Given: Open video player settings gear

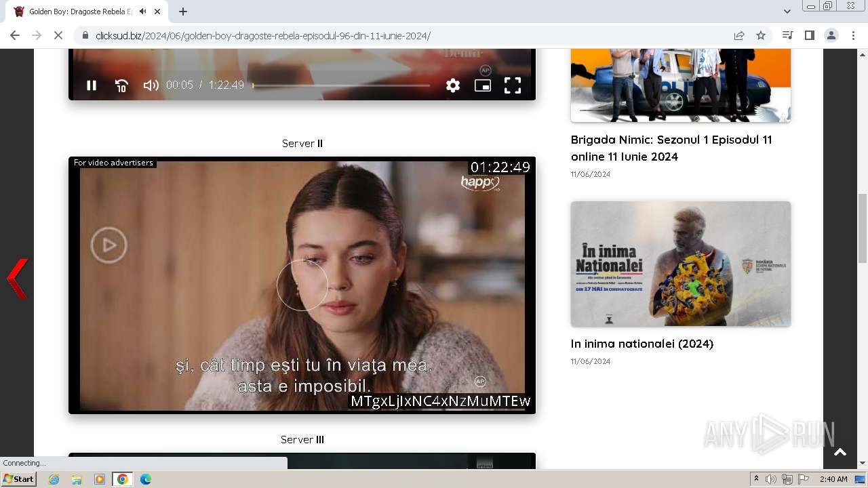Looking at the screenshot, I should pos(453,85).
